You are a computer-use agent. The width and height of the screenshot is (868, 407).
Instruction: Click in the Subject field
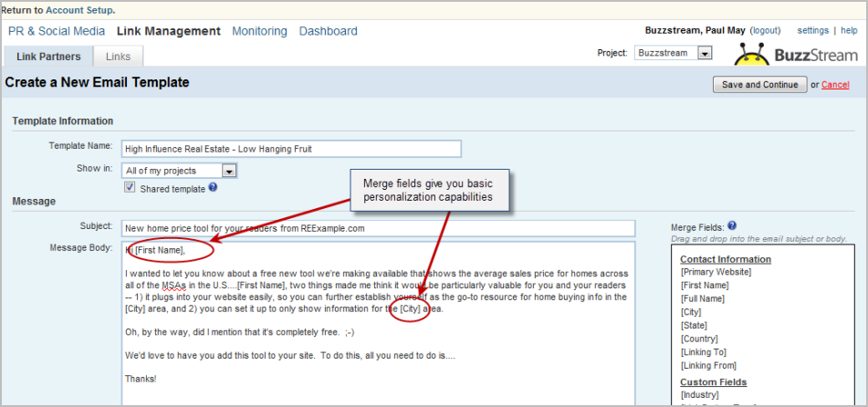[x=379, y=228]
